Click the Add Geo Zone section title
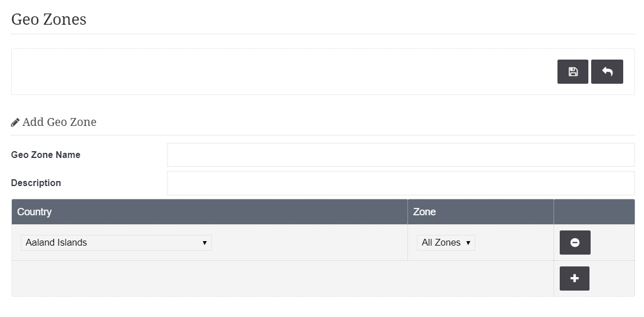 click(59, 122)
